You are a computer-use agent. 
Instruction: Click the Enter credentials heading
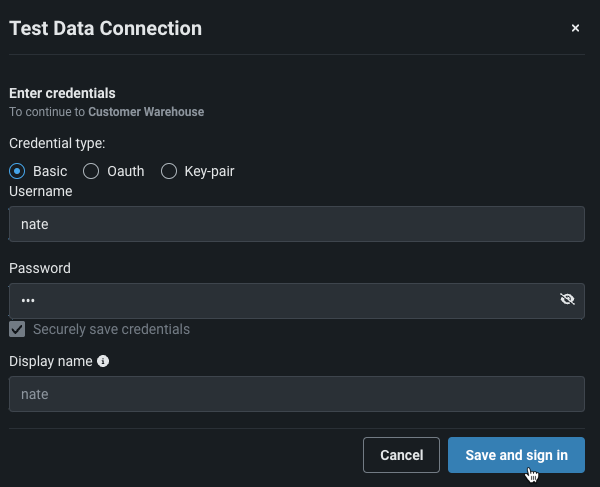[62, 94]
